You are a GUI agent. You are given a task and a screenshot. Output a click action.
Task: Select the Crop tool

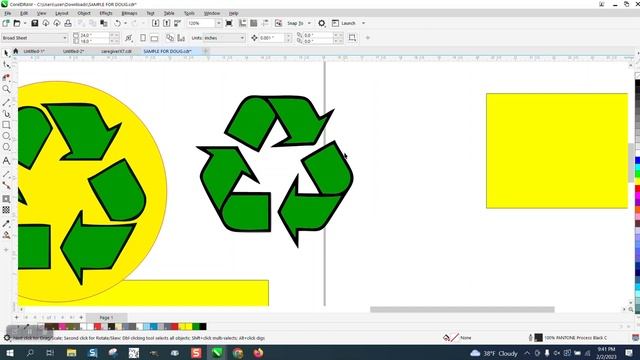click(6, 77)
